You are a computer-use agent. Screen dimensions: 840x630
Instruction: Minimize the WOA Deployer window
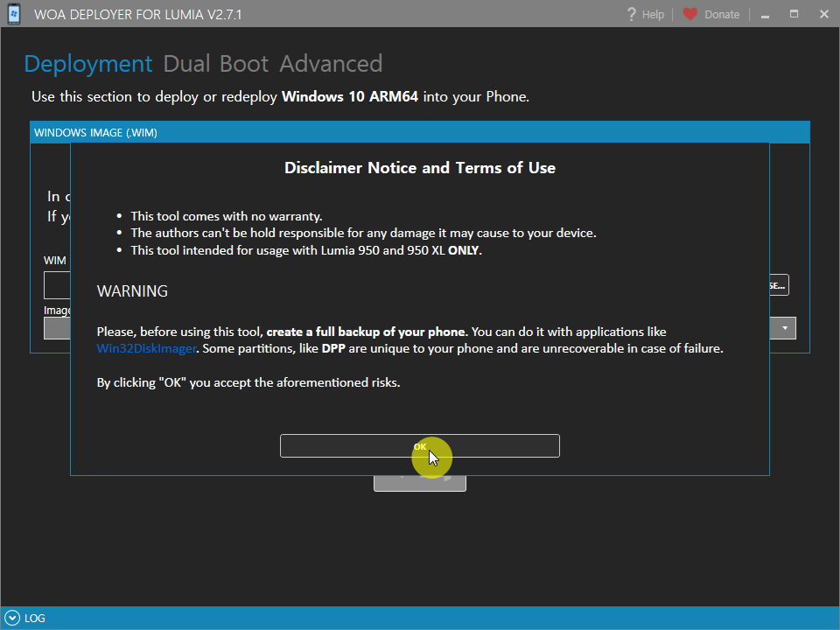tap(765, 15)
